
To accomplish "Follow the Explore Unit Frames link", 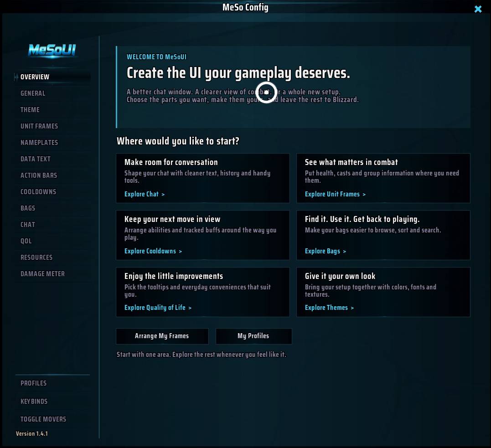I will tap(335, 194).
